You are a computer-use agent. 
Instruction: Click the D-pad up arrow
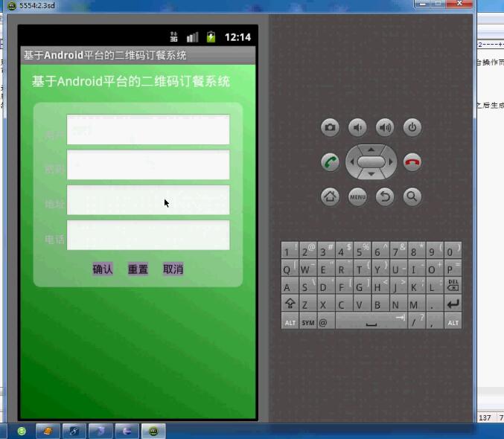click(x=371, y=150)
